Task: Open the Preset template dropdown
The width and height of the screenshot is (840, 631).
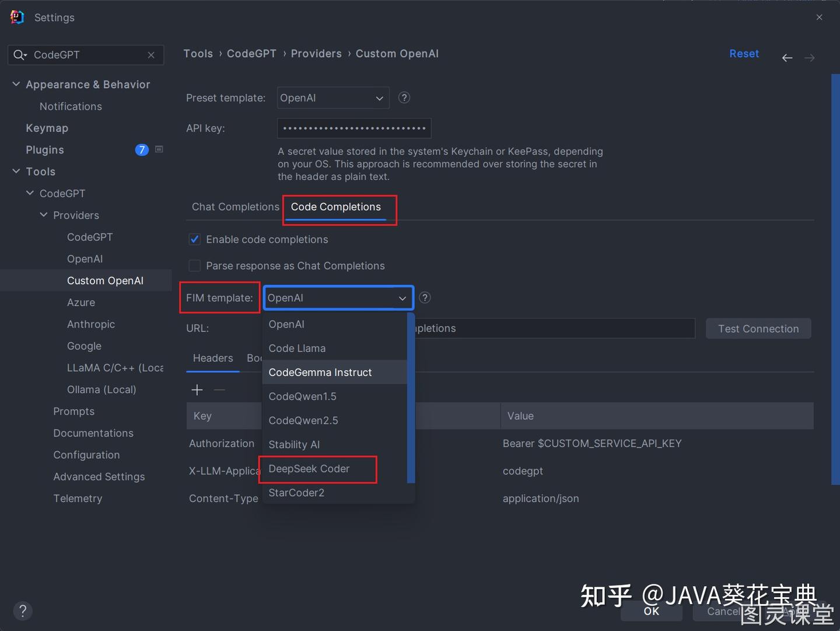Action: [x=332, y=98]
